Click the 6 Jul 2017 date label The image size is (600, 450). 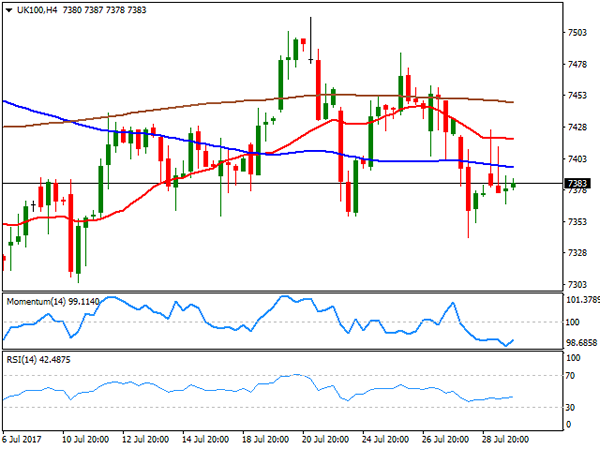(x=21, y=439)
